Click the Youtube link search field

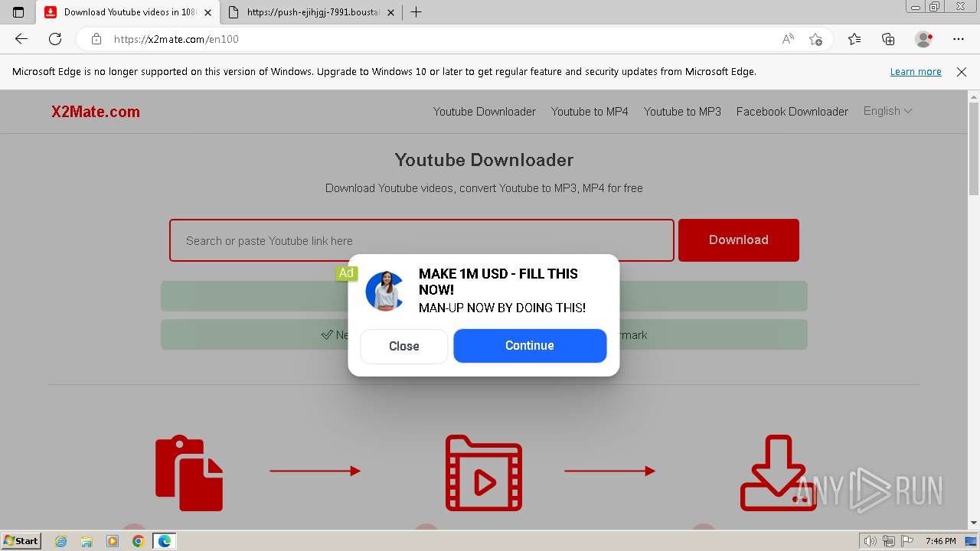(x=422, y=240)
